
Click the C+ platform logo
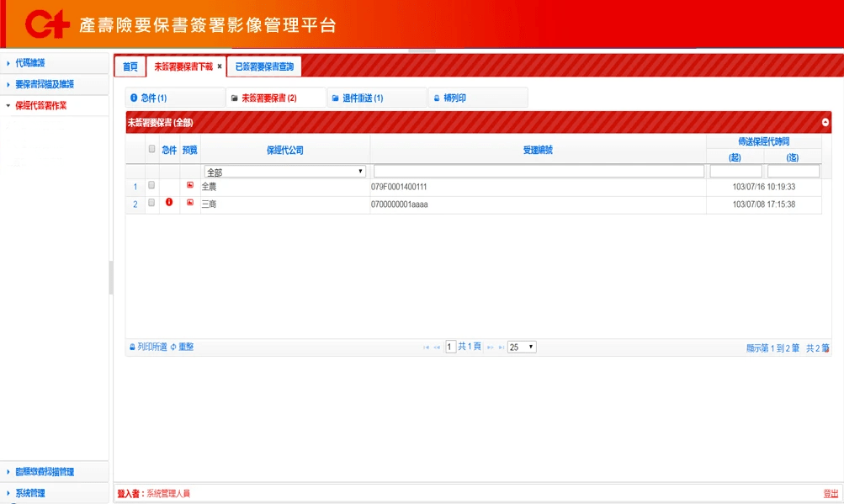(47, 24)
